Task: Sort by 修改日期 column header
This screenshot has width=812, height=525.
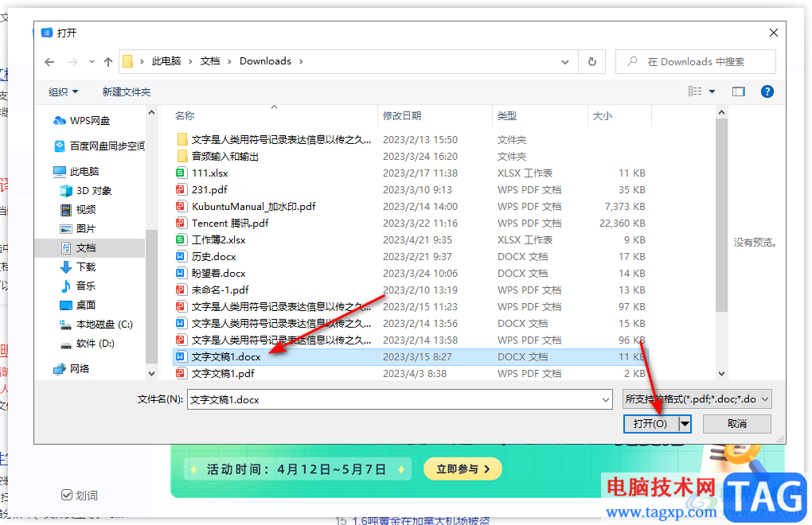Action: point(435,116)
